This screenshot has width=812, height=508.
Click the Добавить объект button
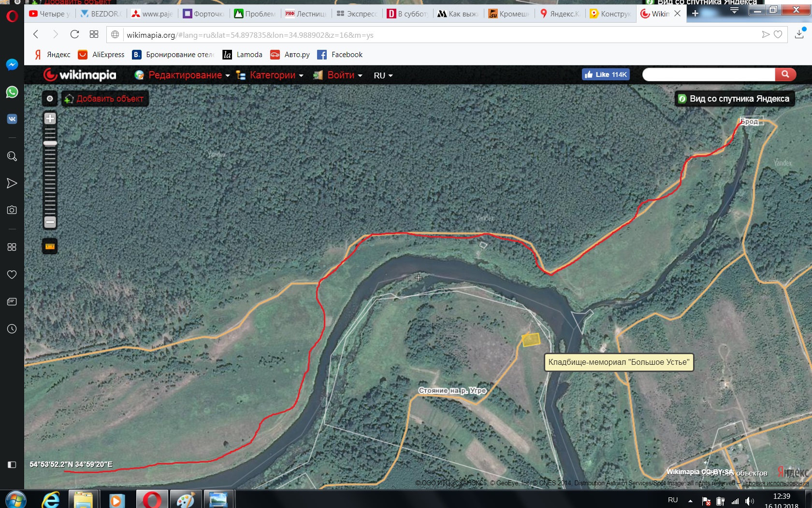105,99
